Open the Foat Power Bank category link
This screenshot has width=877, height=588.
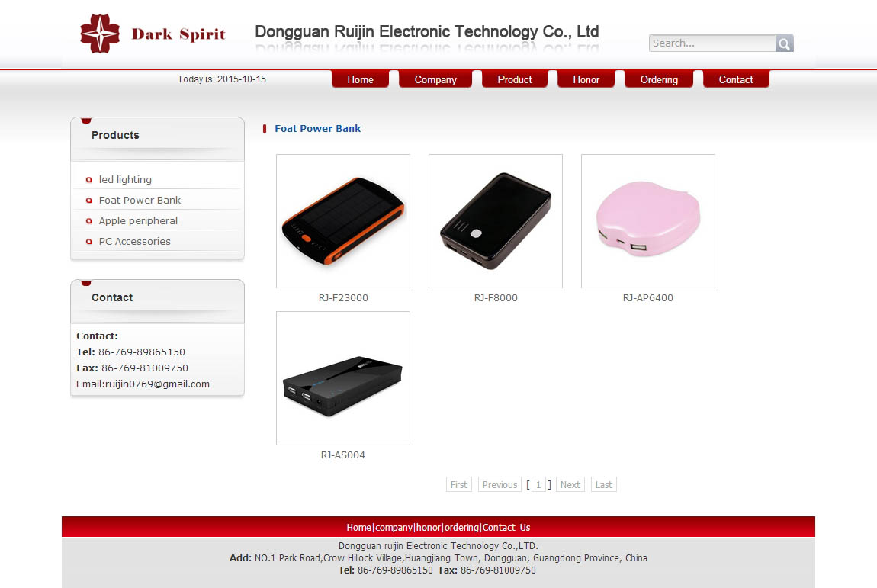(140, 201)
